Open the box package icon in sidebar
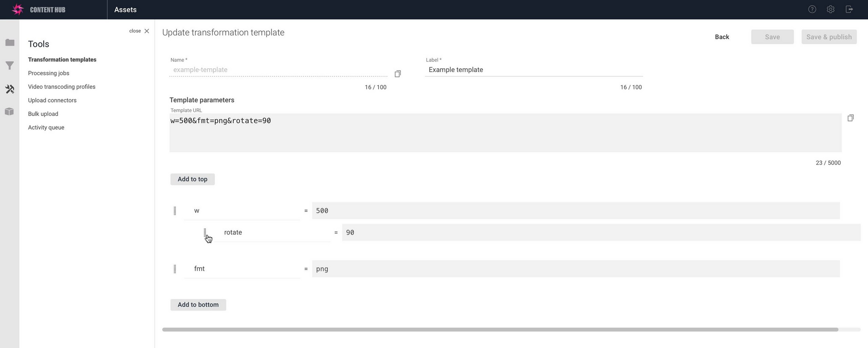This screenshot has height=348, width=868. 10,112
